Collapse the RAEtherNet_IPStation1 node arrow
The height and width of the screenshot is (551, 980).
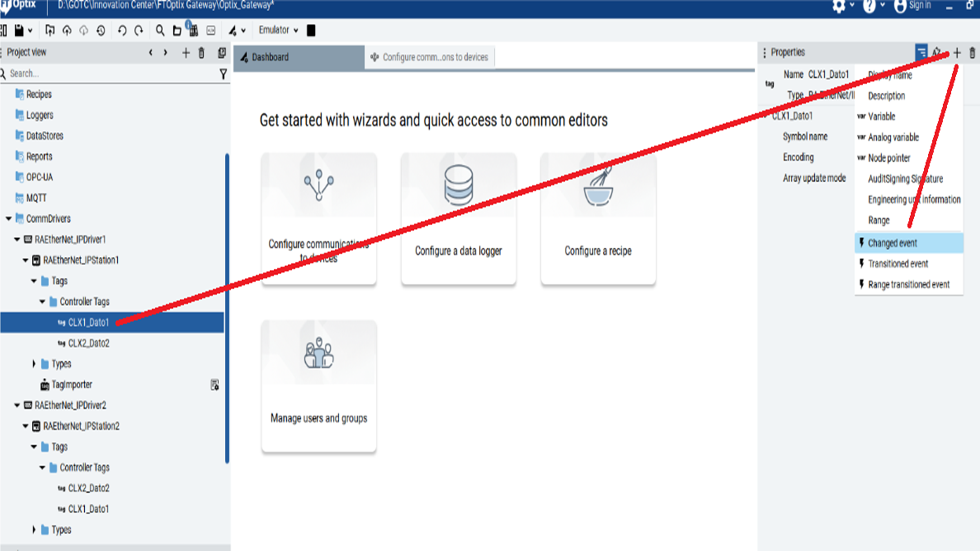click(25, 260)
